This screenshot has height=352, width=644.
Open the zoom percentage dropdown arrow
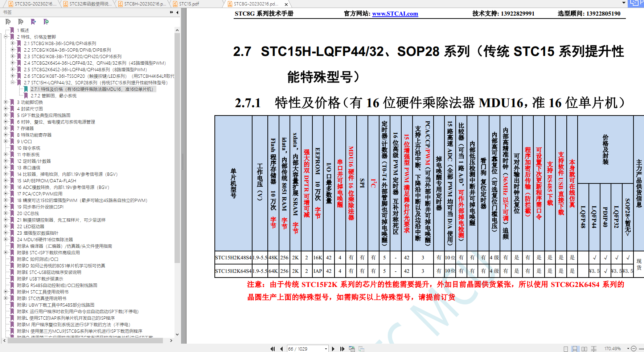(x=628, y=349)
